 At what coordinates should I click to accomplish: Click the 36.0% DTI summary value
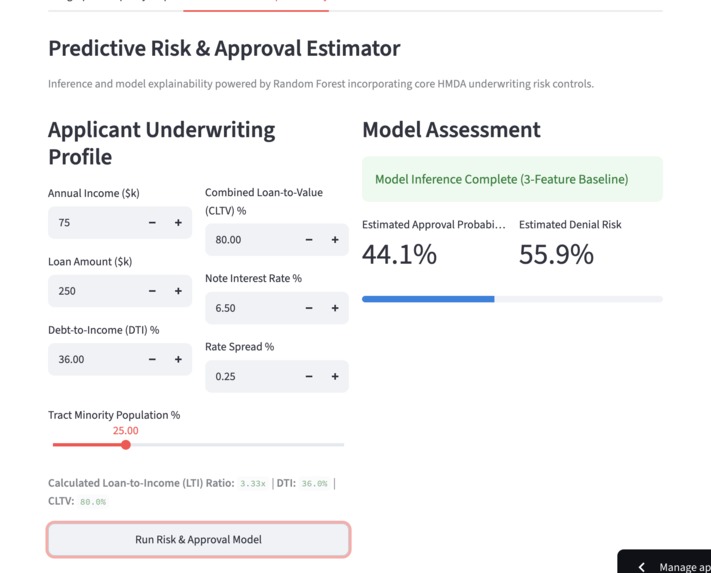(x=314, y=484)
